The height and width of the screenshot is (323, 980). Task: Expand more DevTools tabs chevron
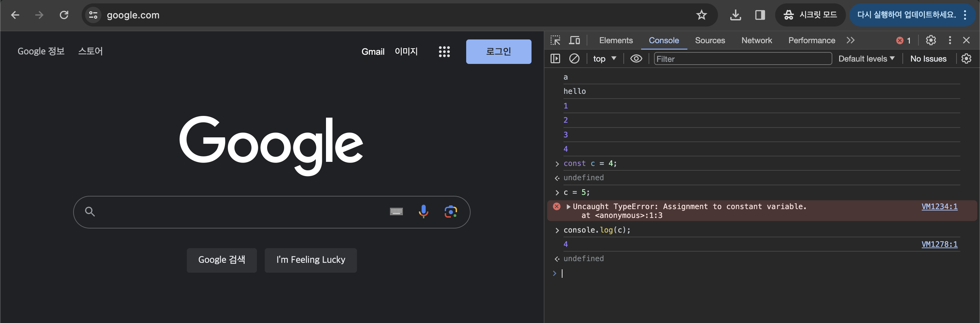(851, 40)
